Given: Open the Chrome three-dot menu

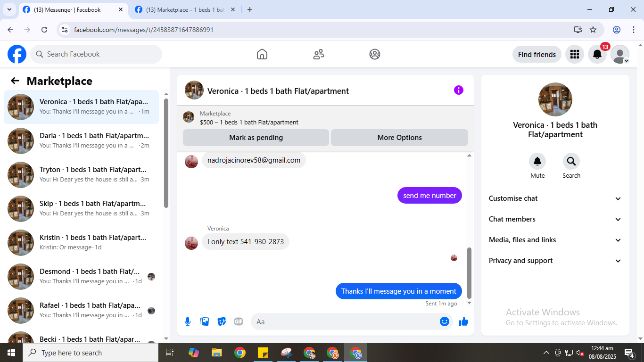Looking at the screenshot, I should point(634,30).
